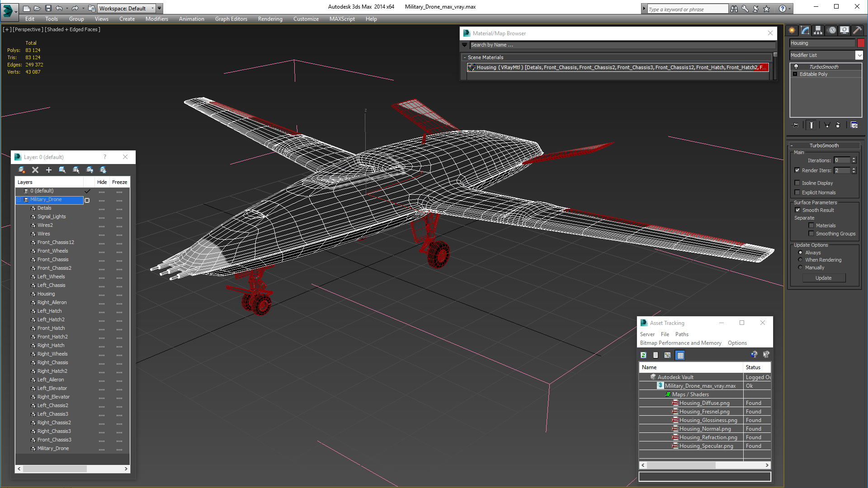
Task: Click red object color swatch for Housing
Action: point(861,43)
